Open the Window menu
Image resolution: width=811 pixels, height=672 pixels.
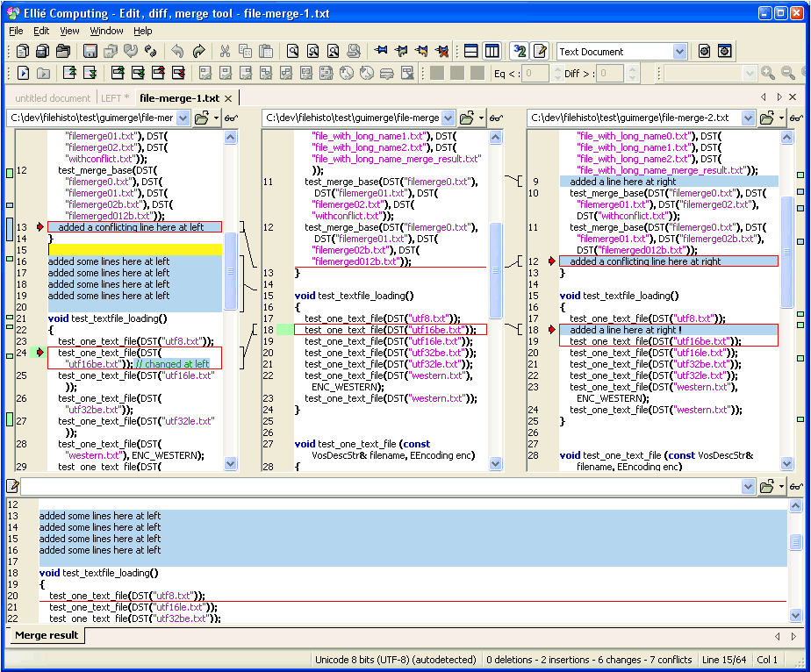[x=106, y=31]
